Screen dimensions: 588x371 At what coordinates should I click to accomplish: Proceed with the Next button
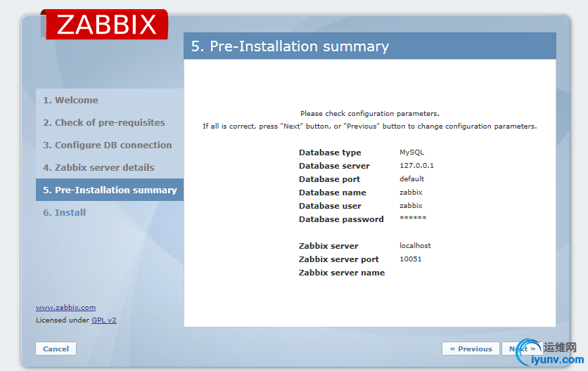522,349
